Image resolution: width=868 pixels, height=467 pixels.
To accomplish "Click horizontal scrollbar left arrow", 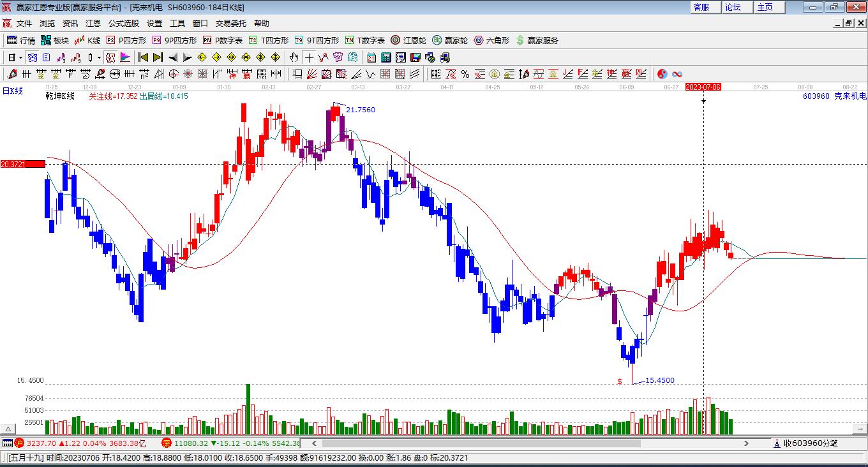I will coord(314,443).
